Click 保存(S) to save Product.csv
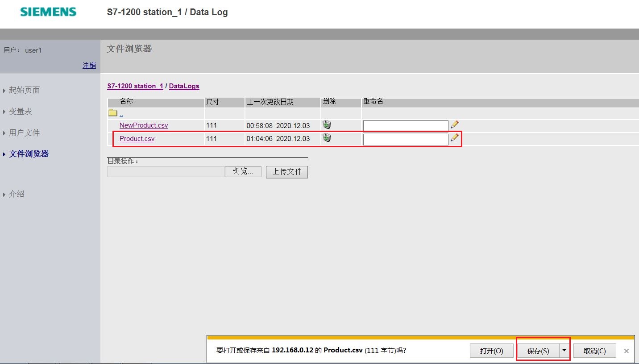The image size is (639, 364). 538,351
